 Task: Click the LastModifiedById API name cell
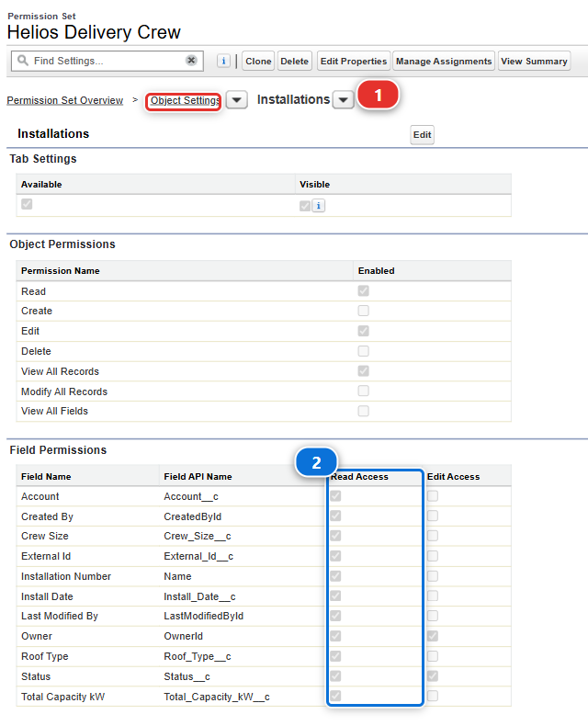[204, 617]
